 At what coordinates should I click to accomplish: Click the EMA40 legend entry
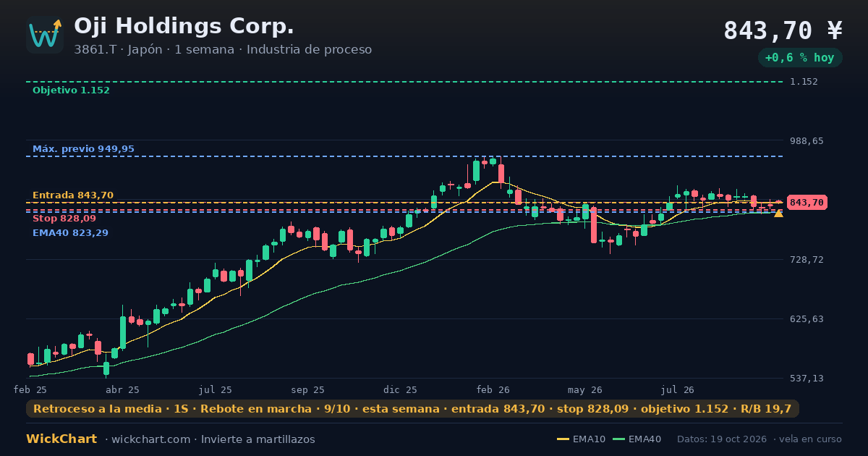point(637,439)
